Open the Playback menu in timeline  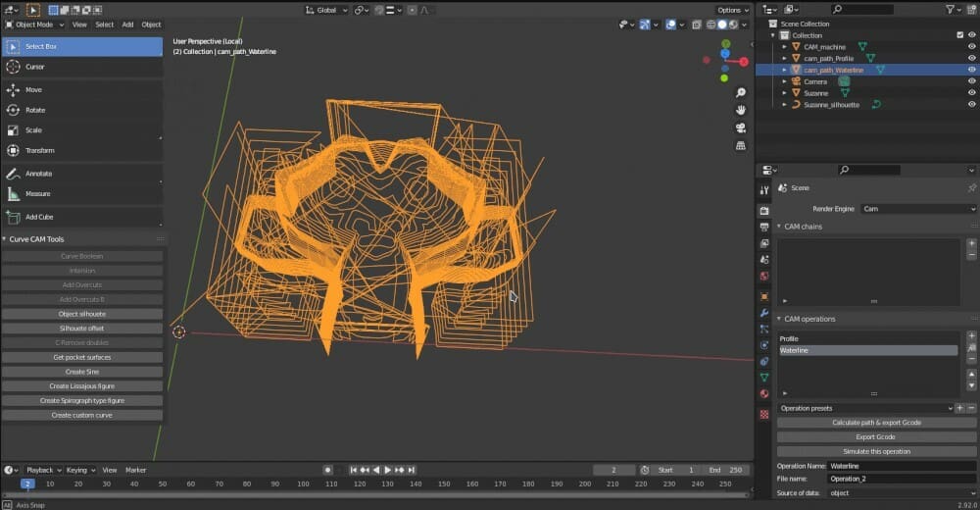pyautogui.click(x=43, y=470)
